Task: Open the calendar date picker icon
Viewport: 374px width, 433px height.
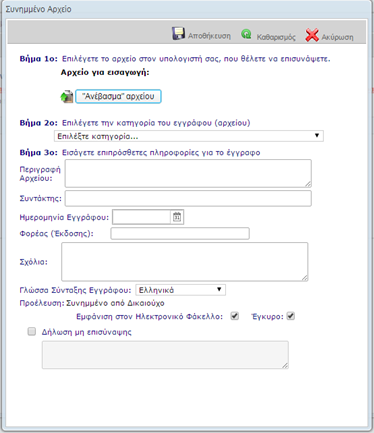Action: [177, 217]
